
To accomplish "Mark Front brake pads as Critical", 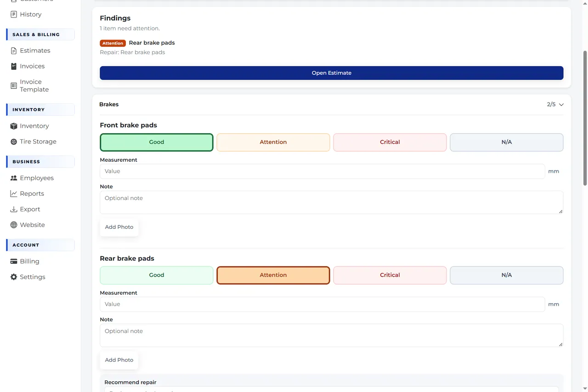I will (390, 142).
